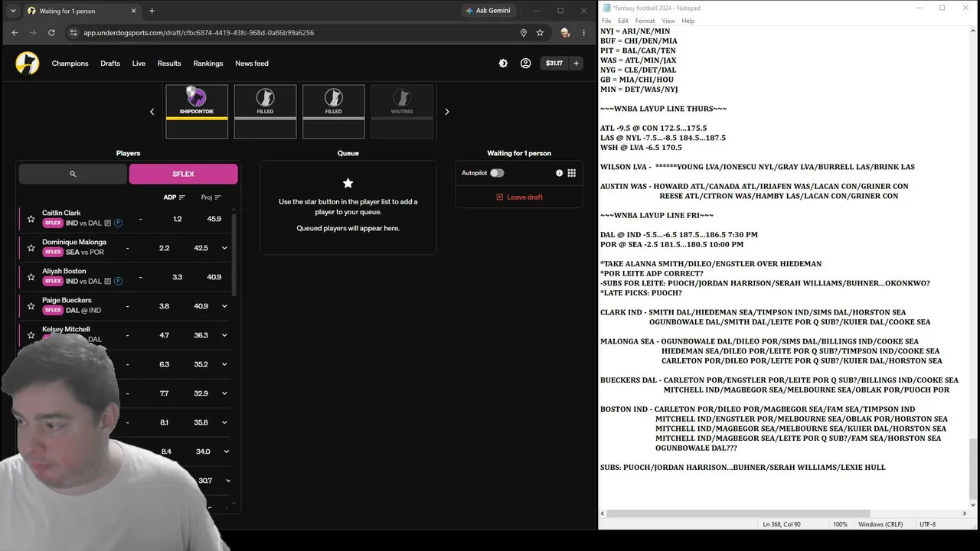Click the $31.17 balance button
This screenshot has height=551, width=980.
click(554, 64)
